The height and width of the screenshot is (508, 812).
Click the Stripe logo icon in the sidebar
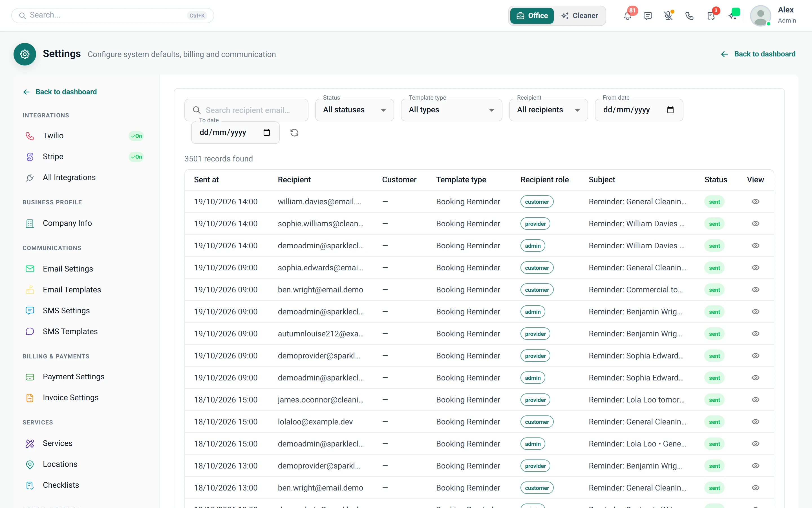coord(30,157)
